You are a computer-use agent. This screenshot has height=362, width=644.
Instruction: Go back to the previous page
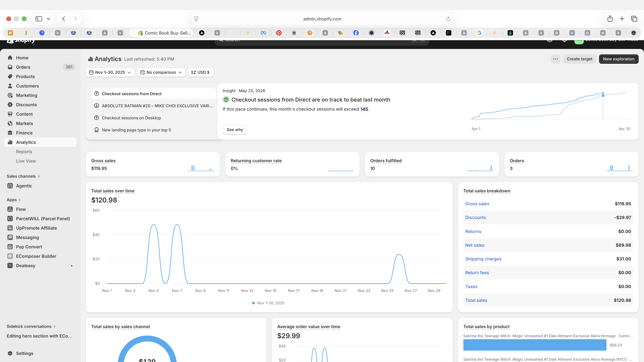[x=64, y=19]
